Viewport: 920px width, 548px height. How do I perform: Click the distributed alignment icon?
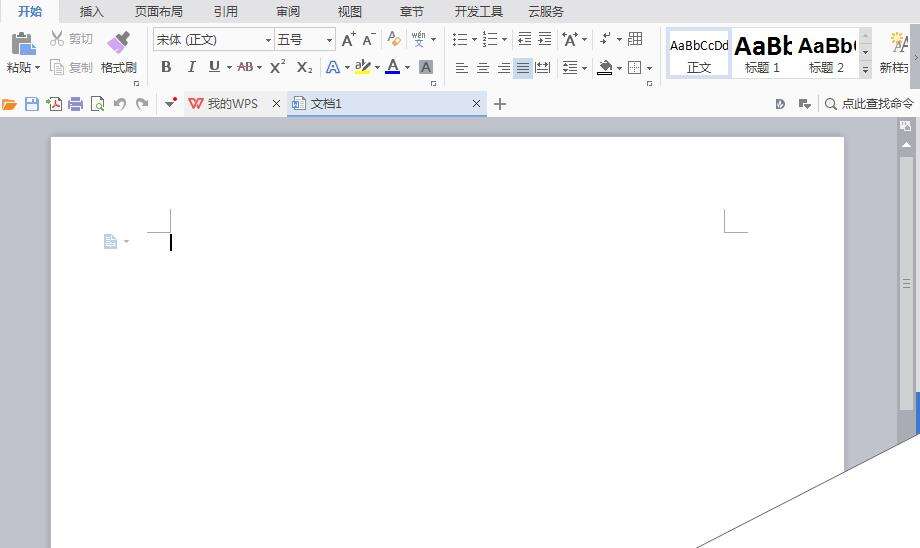[543, 67]
